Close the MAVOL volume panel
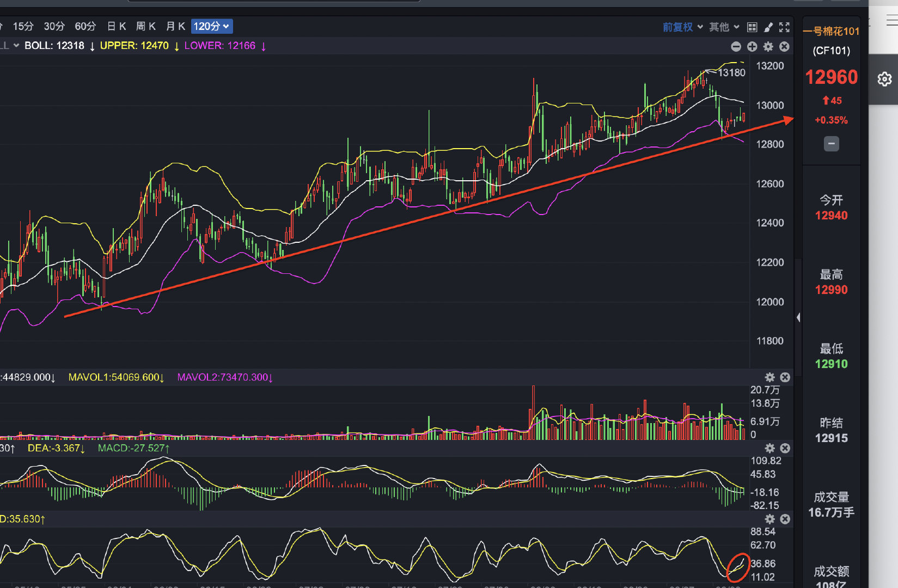 point(785,377)
